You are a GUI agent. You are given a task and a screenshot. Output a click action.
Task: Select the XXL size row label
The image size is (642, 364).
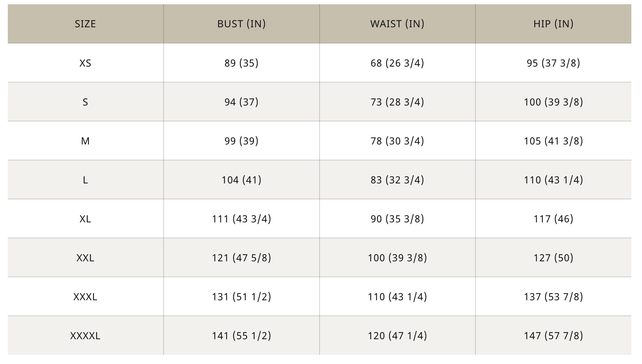click(85, 258)
